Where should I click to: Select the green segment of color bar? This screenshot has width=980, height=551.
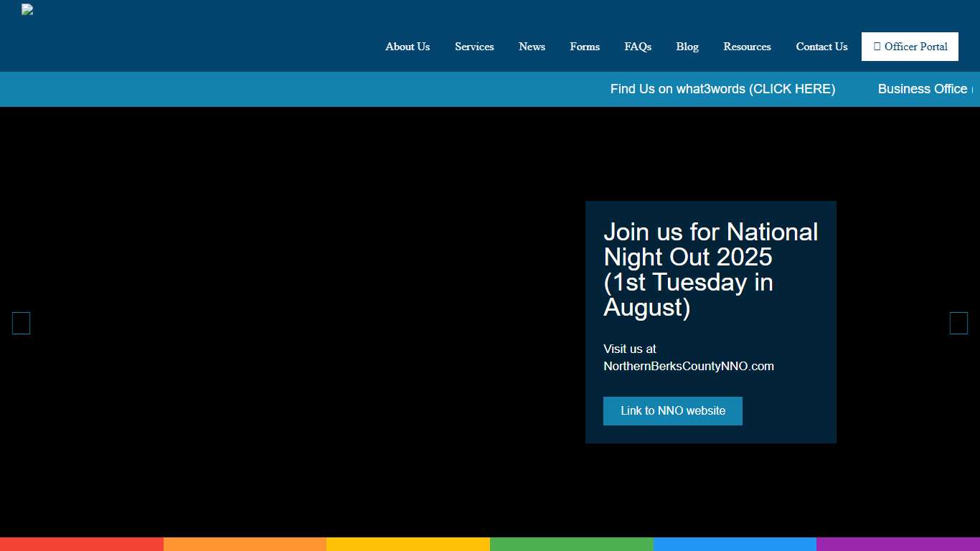pos(571,544)
